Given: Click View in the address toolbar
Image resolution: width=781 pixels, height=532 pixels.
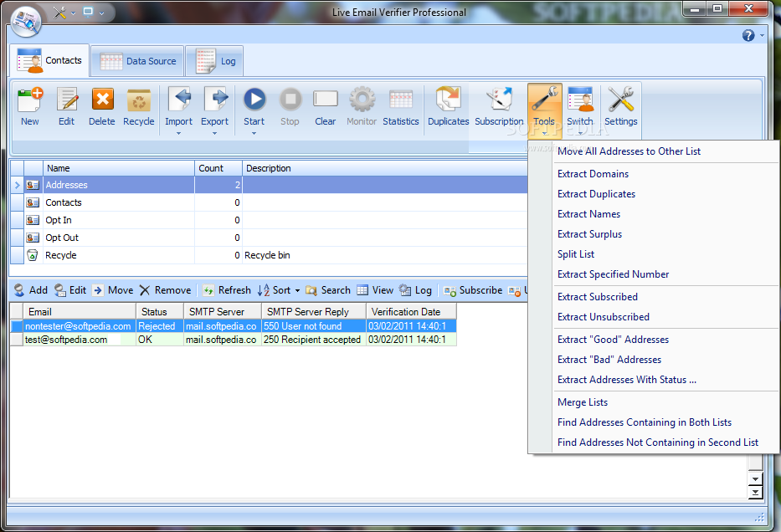Looking at the screenshot, I should (375, 290).
